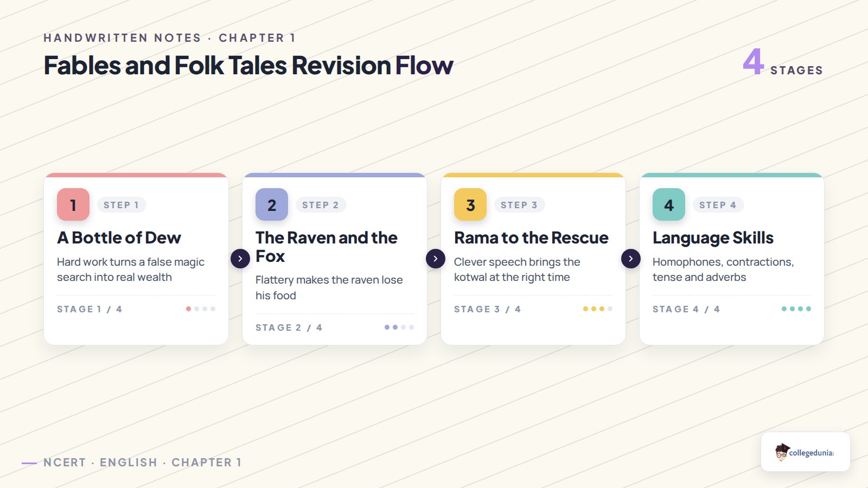The width and height of the screenshot is (868, 488).
Task: Open the 'A Bottle of Dew' card title
Action: point(119,237)
